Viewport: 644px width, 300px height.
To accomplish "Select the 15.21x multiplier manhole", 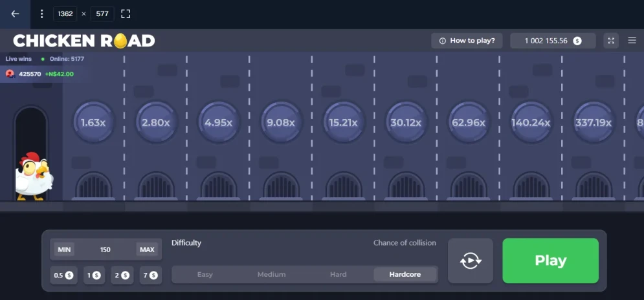I will (344, 122).
